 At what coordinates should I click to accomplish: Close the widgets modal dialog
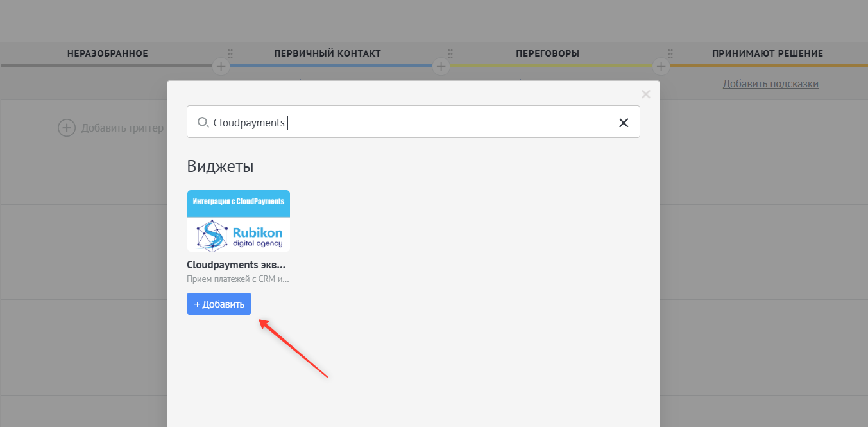point(646,94)
